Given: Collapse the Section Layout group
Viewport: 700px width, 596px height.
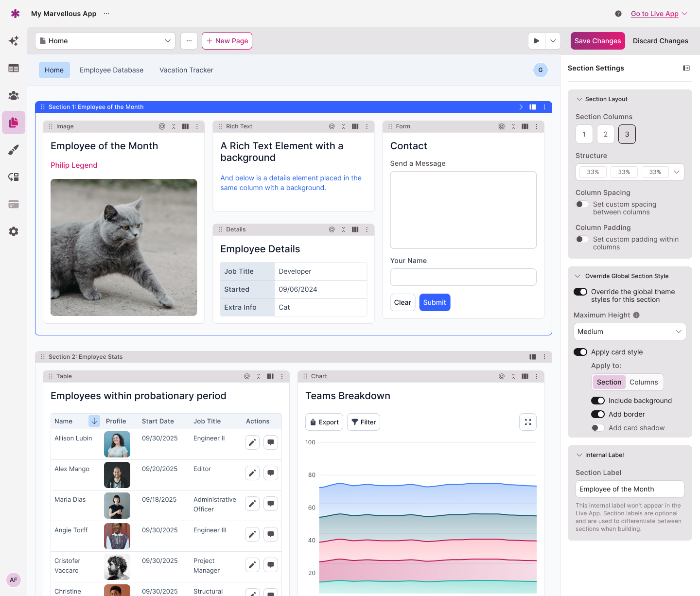Looking at the screenshot, I should [x=579, y=99].
